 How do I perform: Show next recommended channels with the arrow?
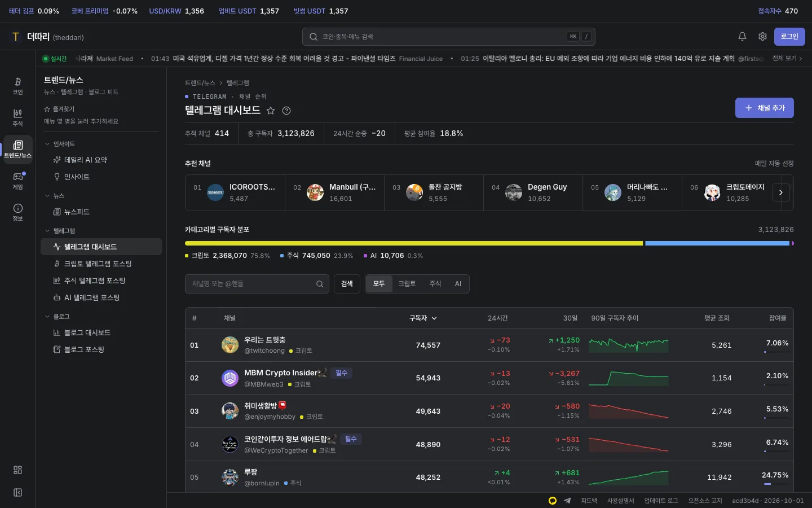pyautogui.click(x=781, y=192)
